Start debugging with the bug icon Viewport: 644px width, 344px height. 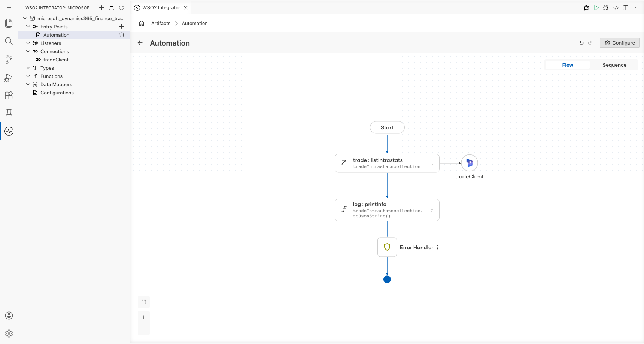[x=606, y=8]
